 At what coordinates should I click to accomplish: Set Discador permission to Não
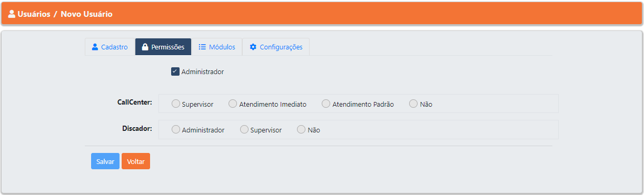point(301,129)
